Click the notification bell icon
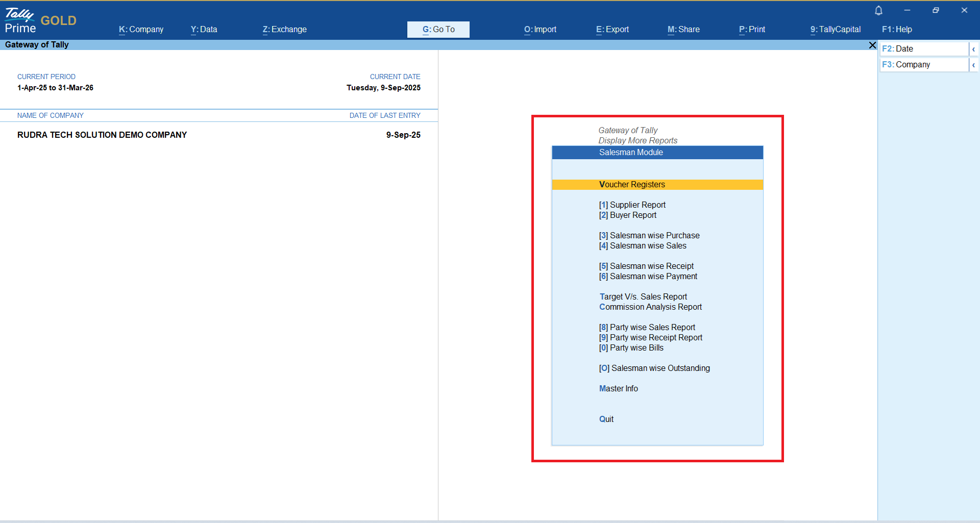 878,11
